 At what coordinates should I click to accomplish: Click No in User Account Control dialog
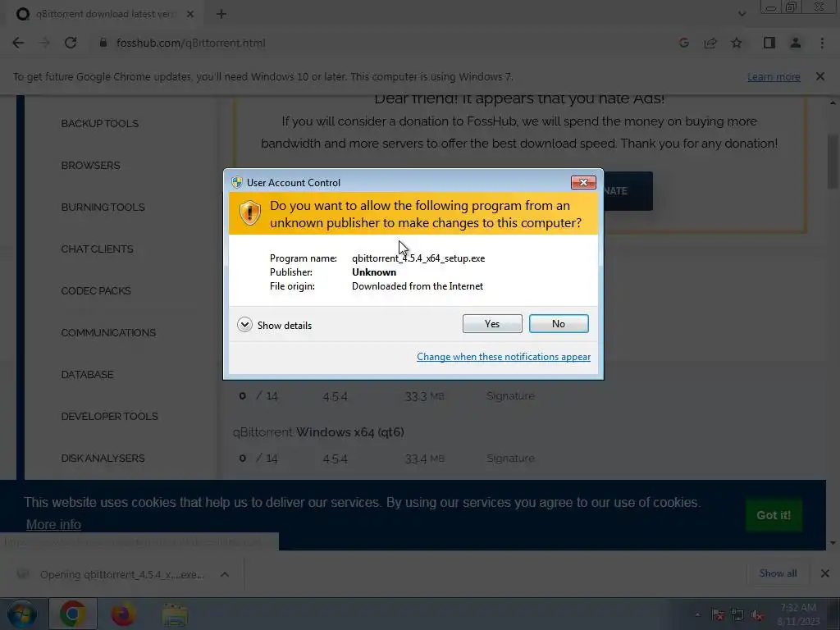558,323
